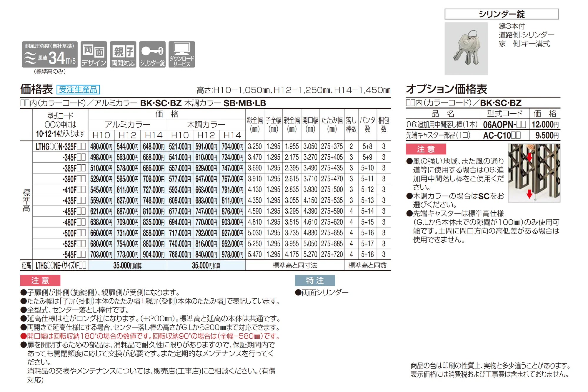Click the ダウンロードサービス monitor icon
This screenshot has width=588, height=392.
[x=182, y=54]
